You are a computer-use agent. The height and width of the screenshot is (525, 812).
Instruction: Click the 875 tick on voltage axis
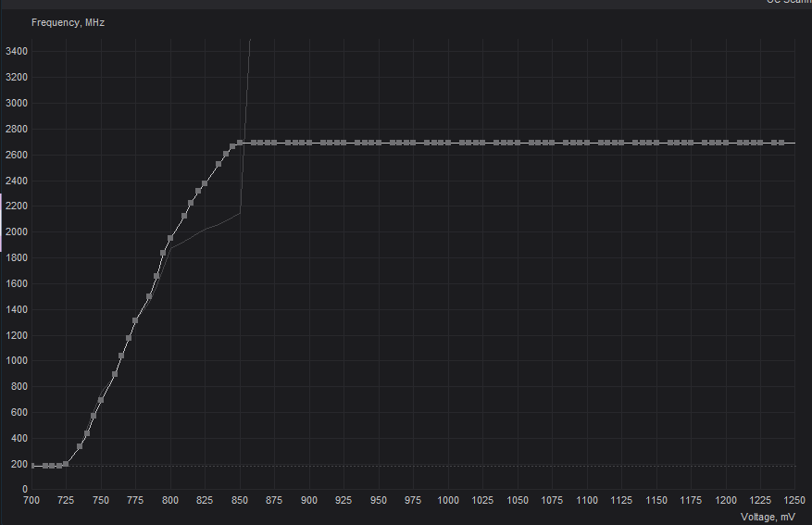[274, 500]
